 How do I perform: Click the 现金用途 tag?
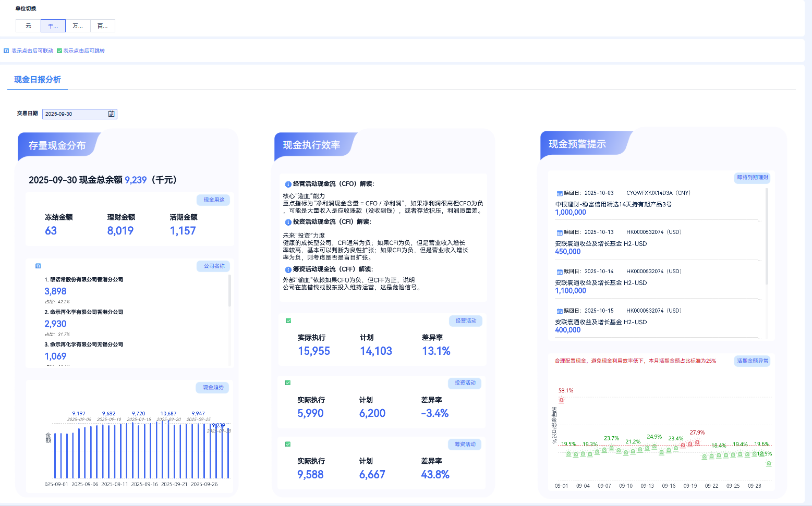pyautogui.click(x=214, y=200)
